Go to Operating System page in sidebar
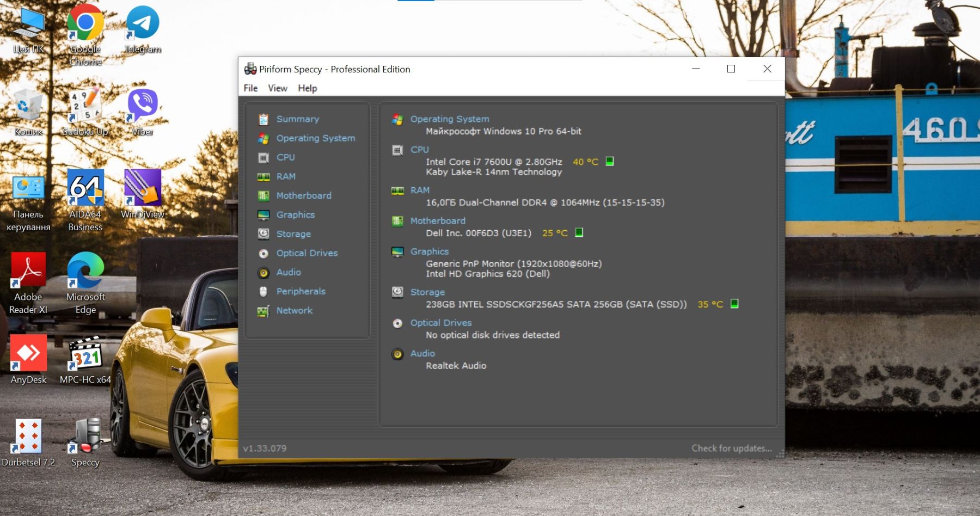The height and width of the screenshot is (516, 980). 316,138
